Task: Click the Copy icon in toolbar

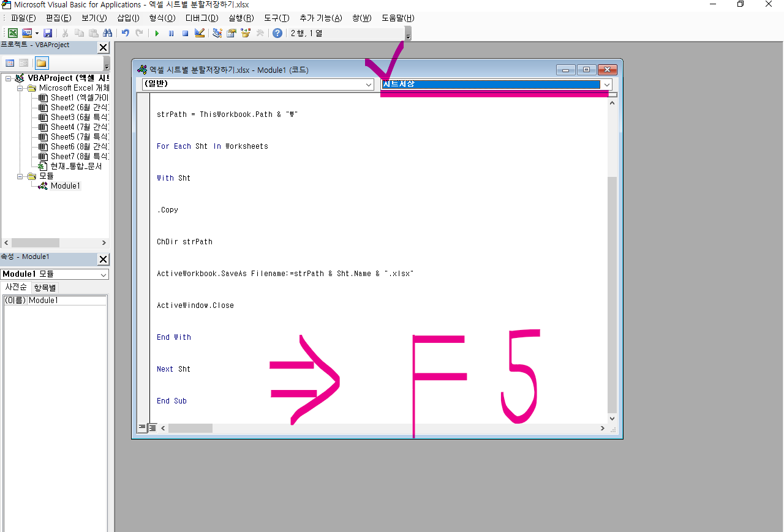Action: pos(79,33)
